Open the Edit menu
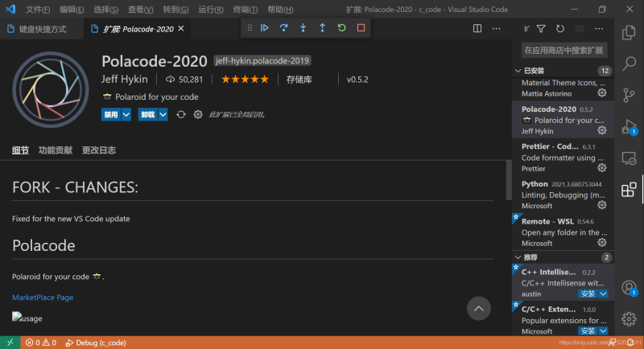This screenshot has width=644, height=349. pos(72,10)
